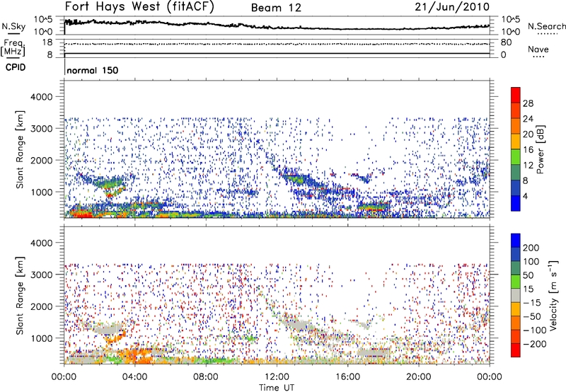
Task: Click the date '21/Jun/2010'
Action: pyautogui.click(x=452, y=6)
